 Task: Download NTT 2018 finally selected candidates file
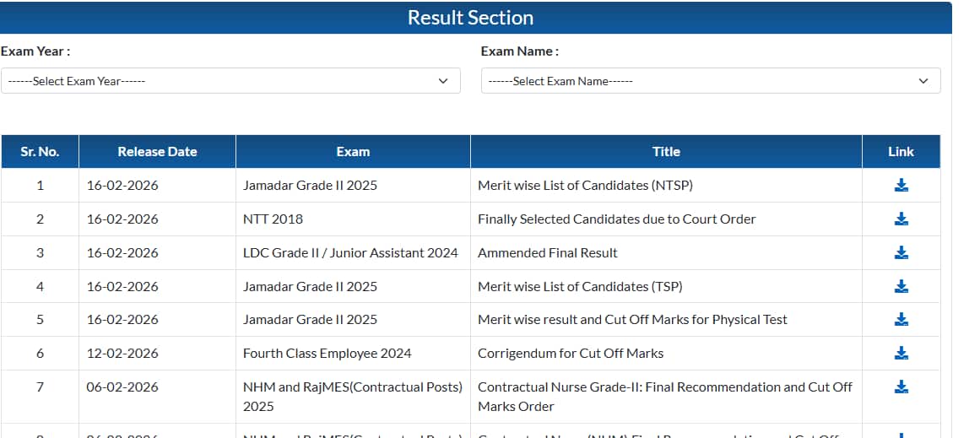(901, 219)
